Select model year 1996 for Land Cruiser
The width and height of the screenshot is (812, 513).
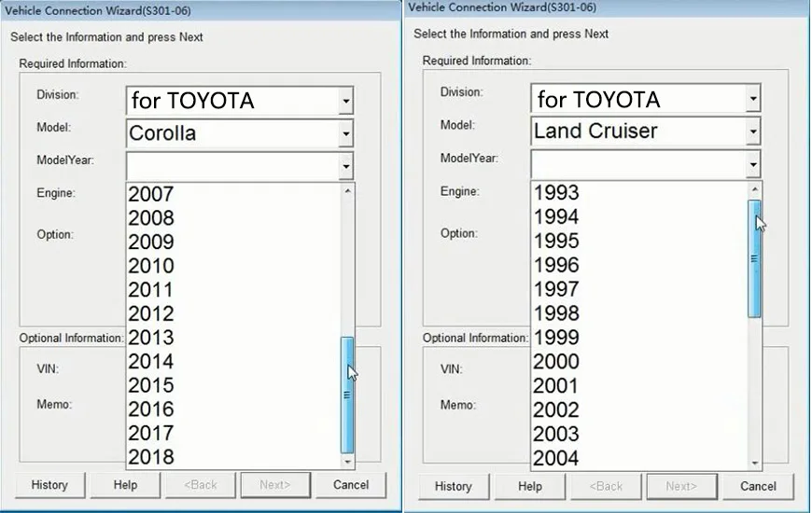[x=639, y=265]
